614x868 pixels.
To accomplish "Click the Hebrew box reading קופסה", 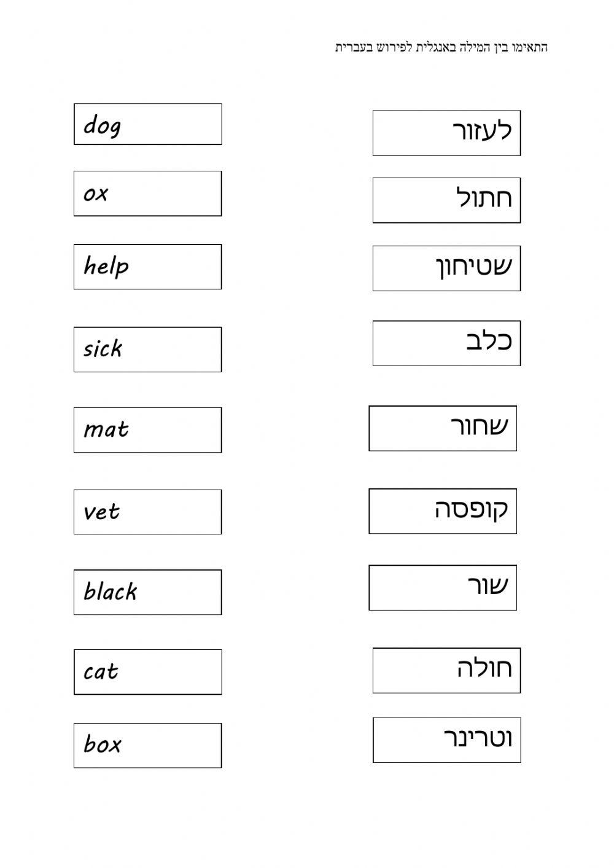I will 443,511.
